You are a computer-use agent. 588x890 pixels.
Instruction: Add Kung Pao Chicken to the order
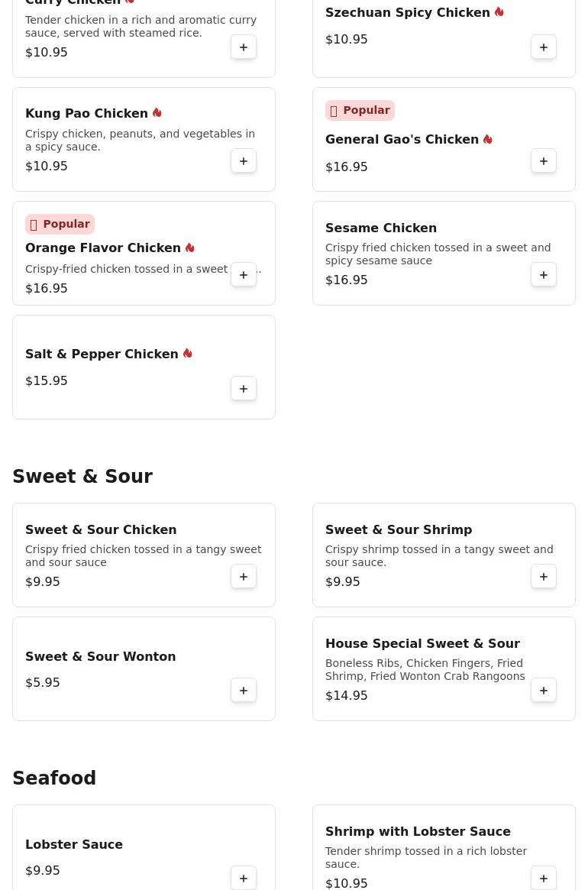tap(244, 161)
